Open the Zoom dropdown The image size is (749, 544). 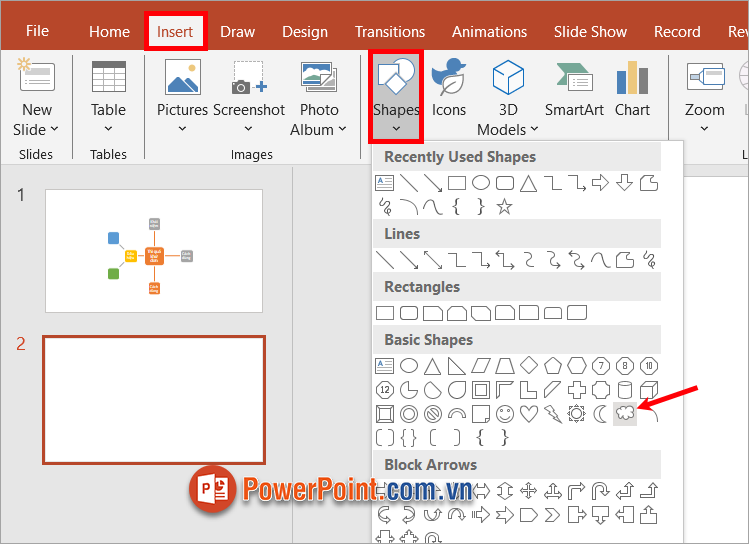[705, 98]
